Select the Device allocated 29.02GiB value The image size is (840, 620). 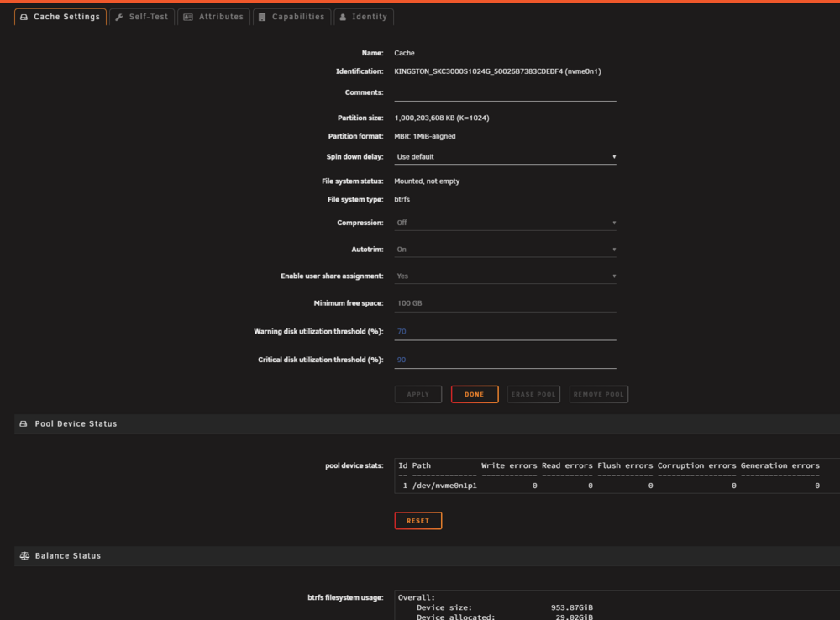point(574,617)
